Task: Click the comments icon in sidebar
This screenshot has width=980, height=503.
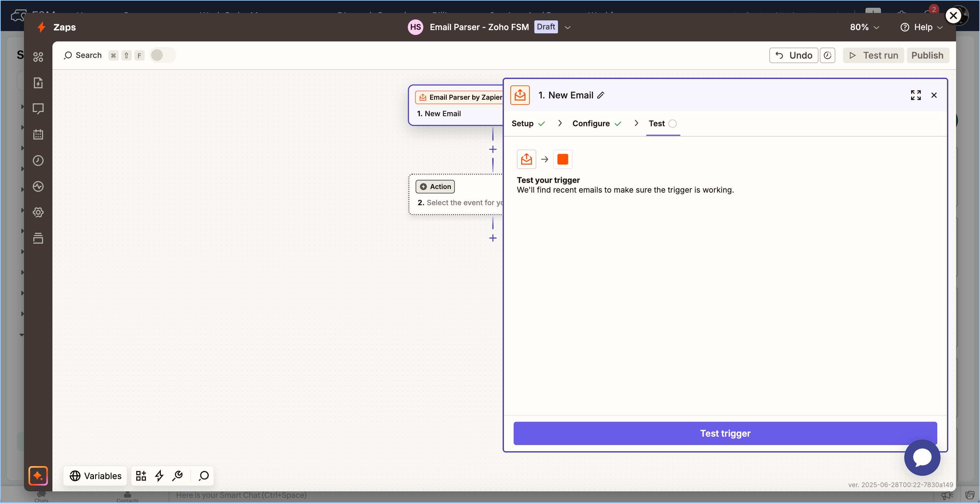Action: [x=38, y=109]
